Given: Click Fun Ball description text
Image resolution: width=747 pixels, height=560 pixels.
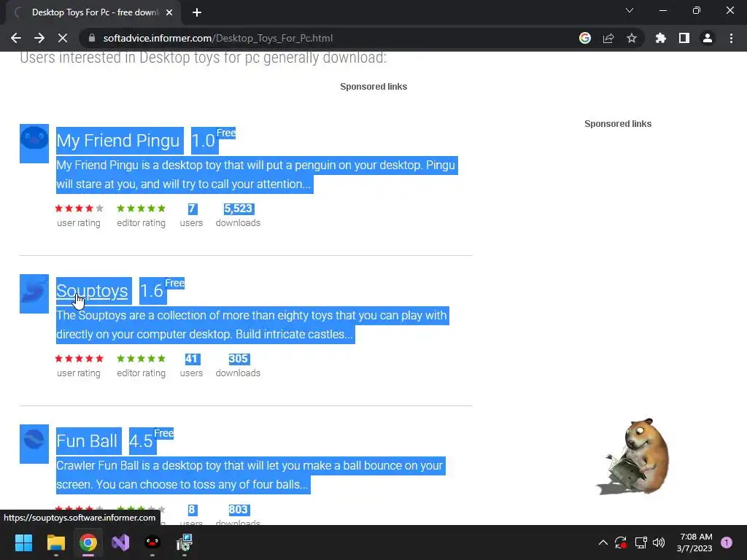Looking at the screenshot, I should (x=250, y=475).
